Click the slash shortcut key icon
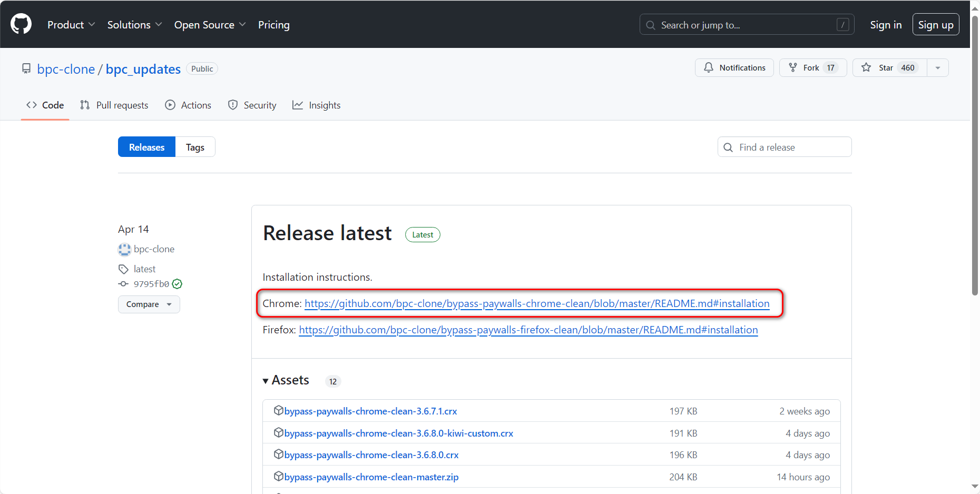Screen dimensions: 980x494 (x=842, y=25)
